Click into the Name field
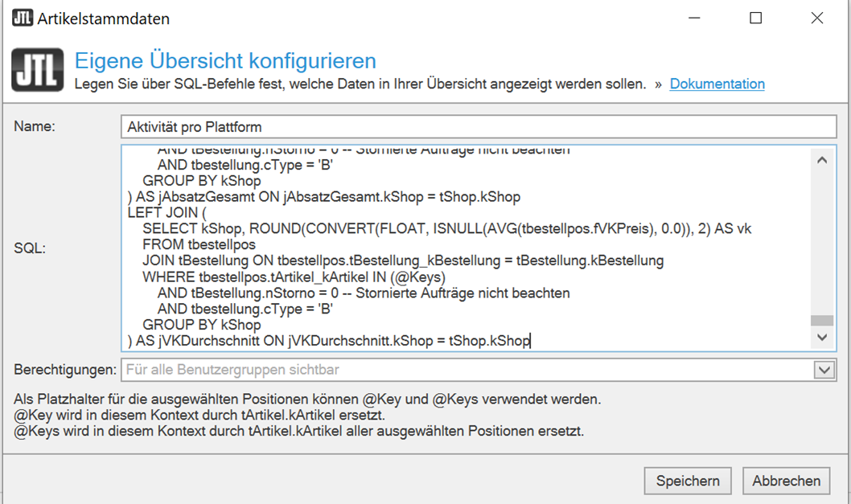This screenshot has height=504, width=851. pos(479,127)
